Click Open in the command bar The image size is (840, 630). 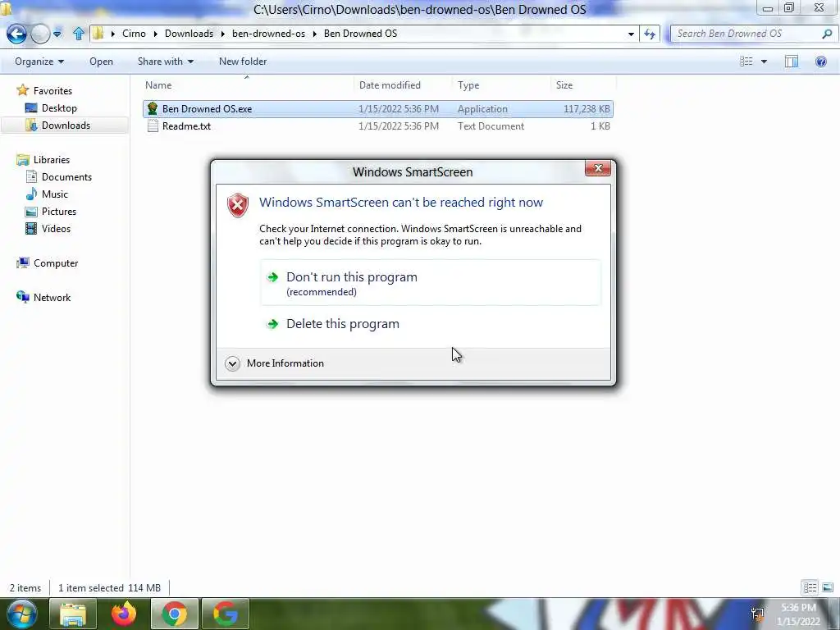tap(101, 62)
